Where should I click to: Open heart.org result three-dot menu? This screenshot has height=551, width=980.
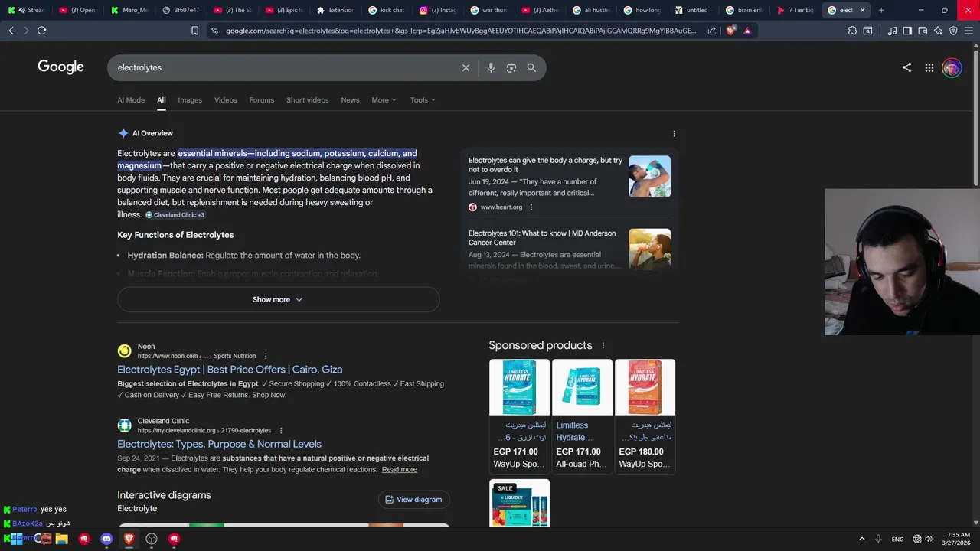click(x=531, y=207)
